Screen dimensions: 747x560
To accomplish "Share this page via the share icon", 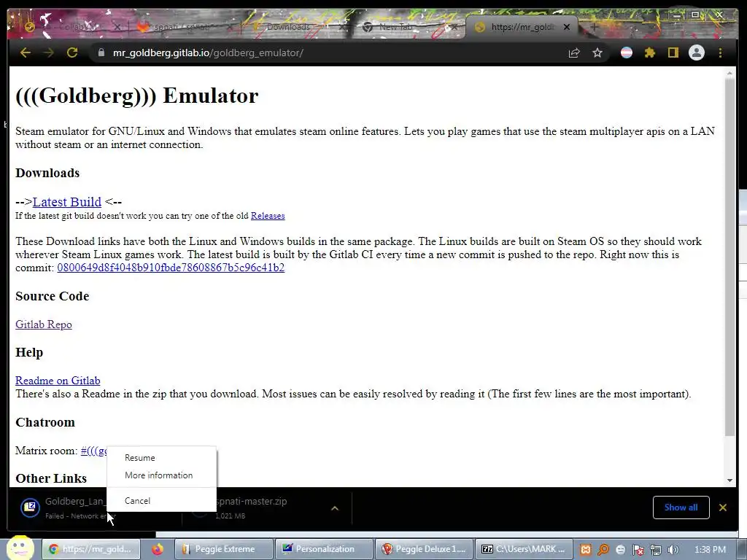I will pyautogui.click(x=574, y=52).
